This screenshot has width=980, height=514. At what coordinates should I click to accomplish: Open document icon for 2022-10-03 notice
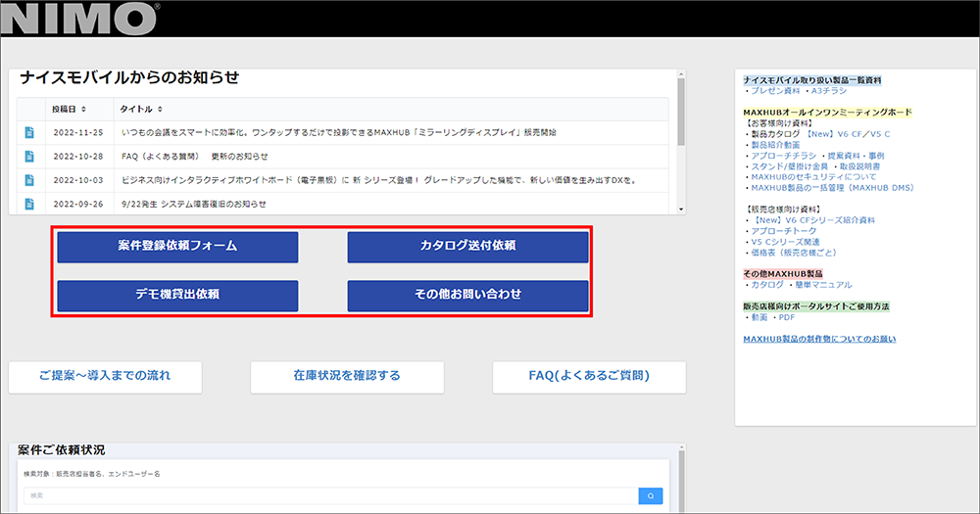tap(29, 180)
